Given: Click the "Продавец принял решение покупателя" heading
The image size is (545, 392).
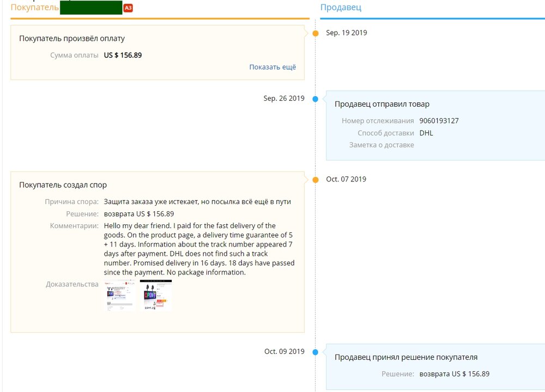Looking at the screenshot, I should [406, 357].
